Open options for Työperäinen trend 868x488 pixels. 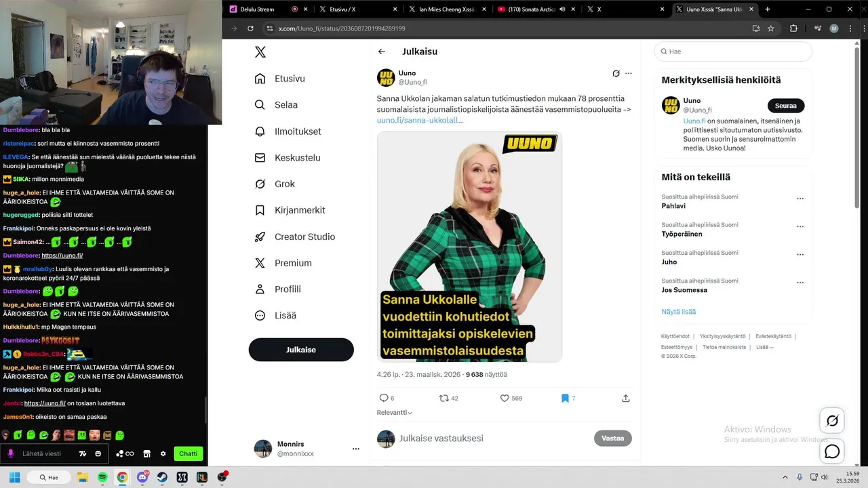pos(800,226)
